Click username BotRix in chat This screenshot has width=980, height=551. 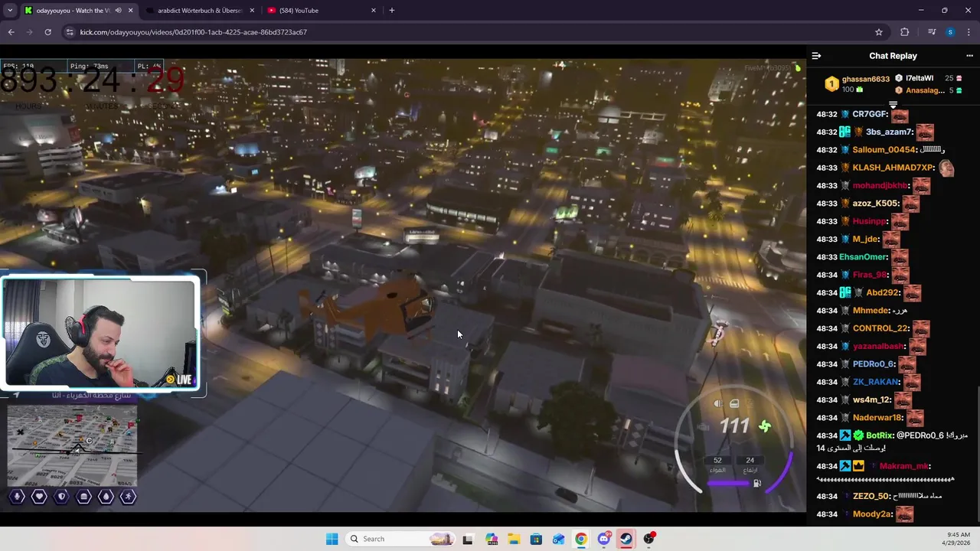click(878, 435)
